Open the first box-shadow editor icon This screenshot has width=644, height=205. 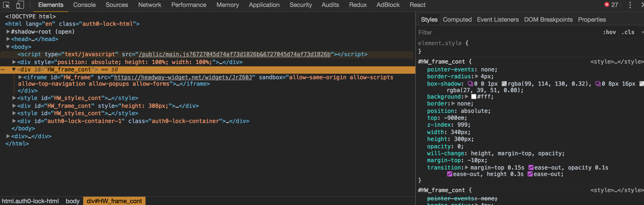click(x=470, y=84)
